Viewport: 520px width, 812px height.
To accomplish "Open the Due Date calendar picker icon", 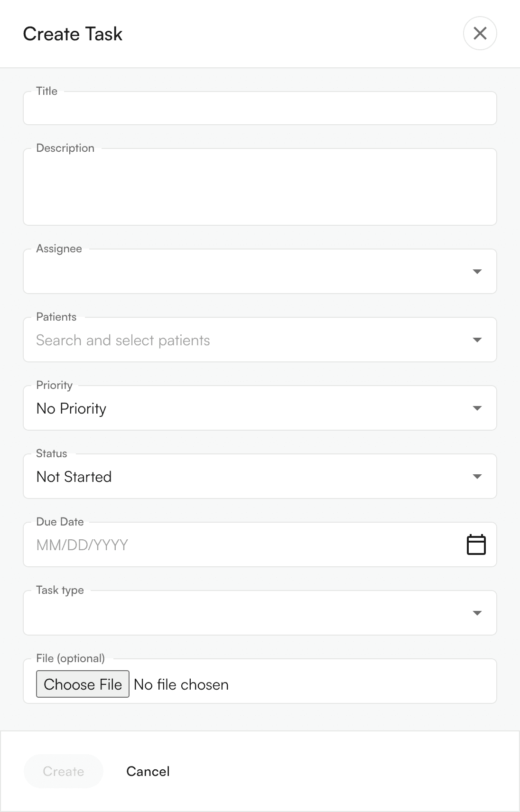I will coord(476,544).
